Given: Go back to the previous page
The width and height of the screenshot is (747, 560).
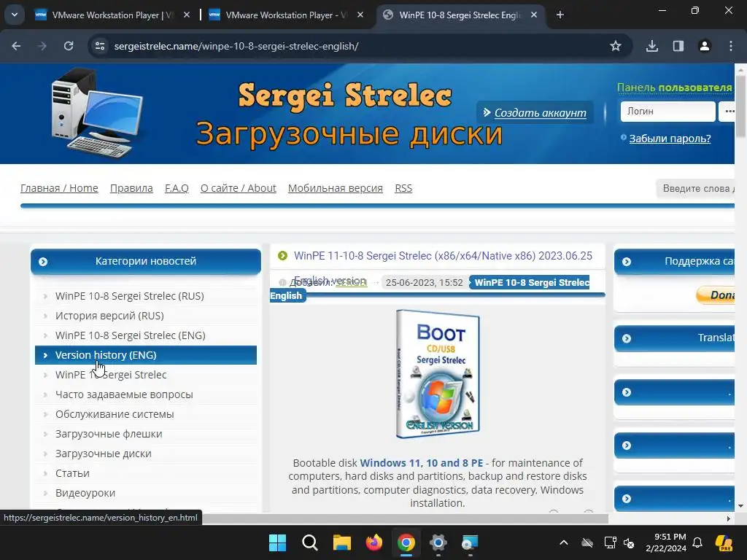Looking at the screenshot, I should point(16,46).
